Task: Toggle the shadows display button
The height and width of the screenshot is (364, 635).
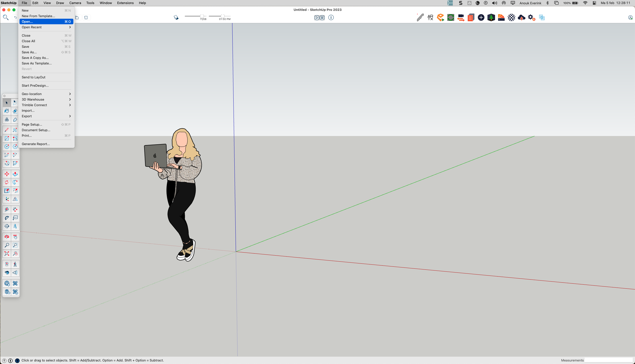Action: tap(176, 18)
